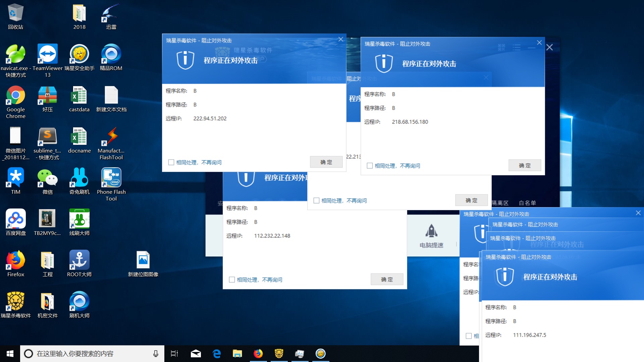
Task: Open the Windows Start menu
Action: [x=10, y=354]
